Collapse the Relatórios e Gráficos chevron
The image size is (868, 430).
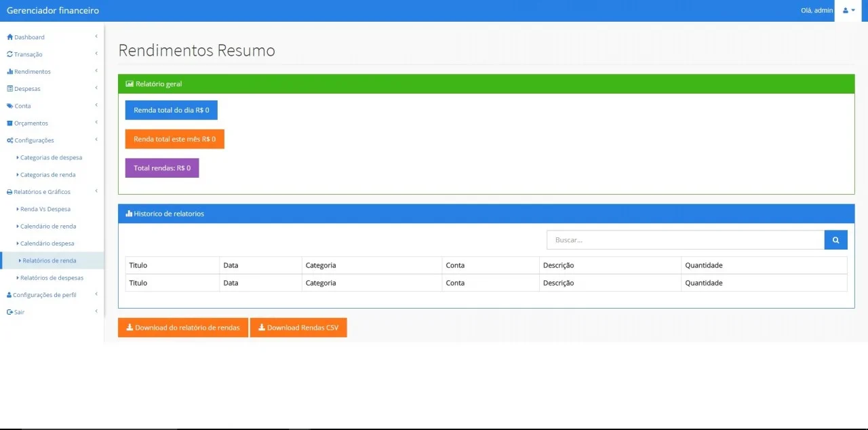point(96,191)
